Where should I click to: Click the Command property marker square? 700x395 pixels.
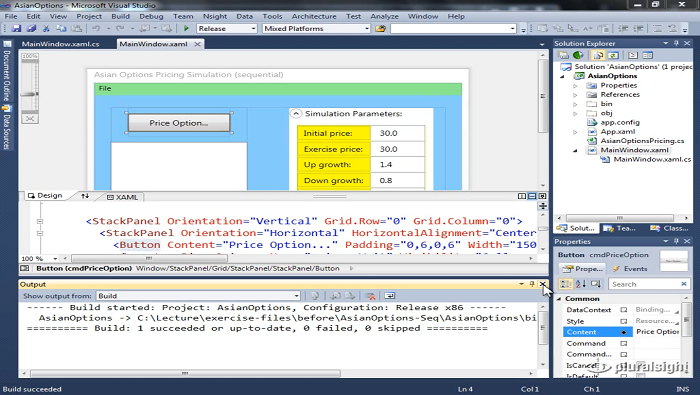point(624,343)
